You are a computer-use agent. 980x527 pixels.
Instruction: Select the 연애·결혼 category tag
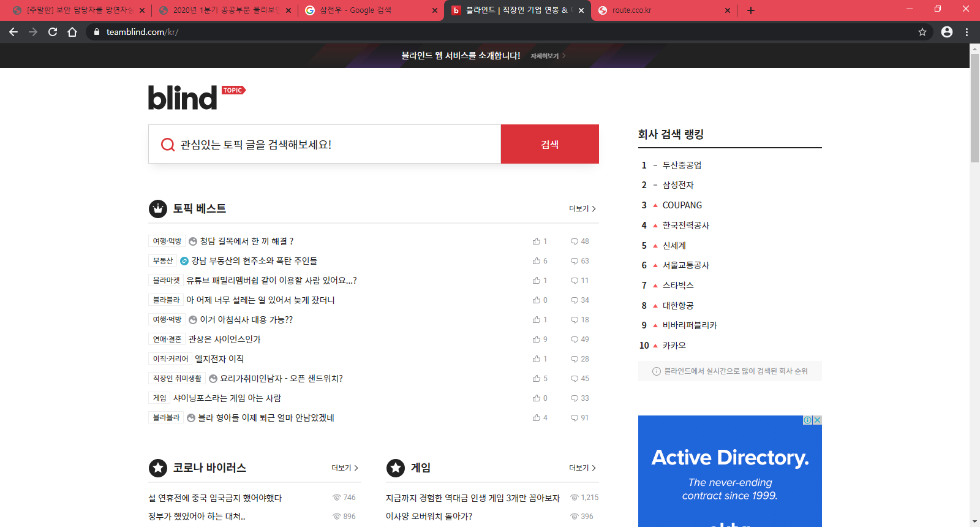167,339
